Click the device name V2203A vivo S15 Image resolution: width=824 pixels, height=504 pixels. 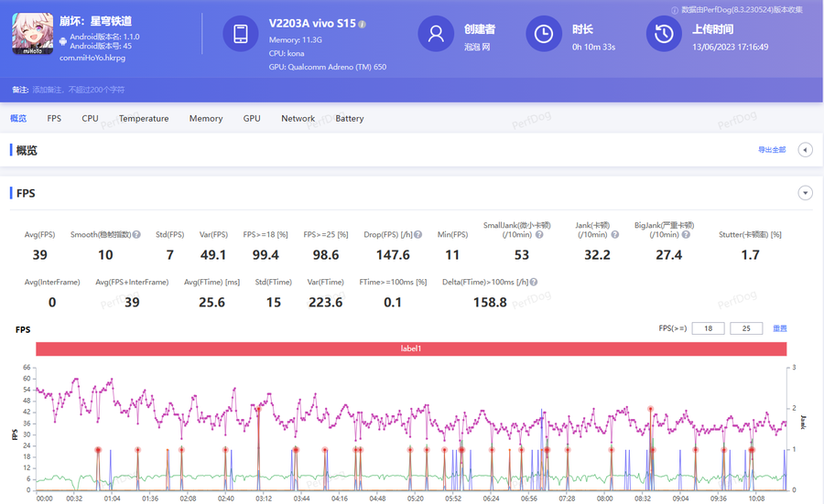click(x=312, y=24)
